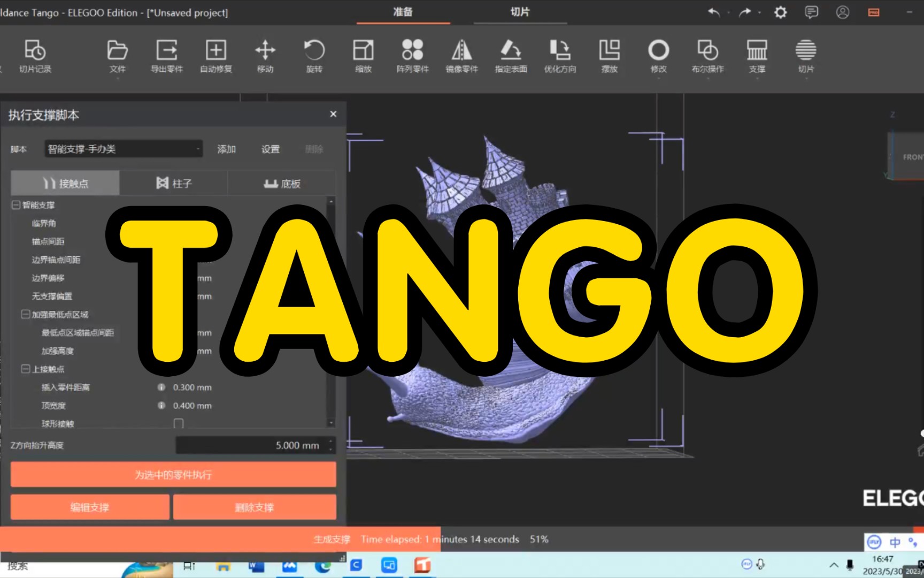Open the 支撑 support tool
This screenshot has width=924, height=578.
pyautogui.click(x=757, y=56)
